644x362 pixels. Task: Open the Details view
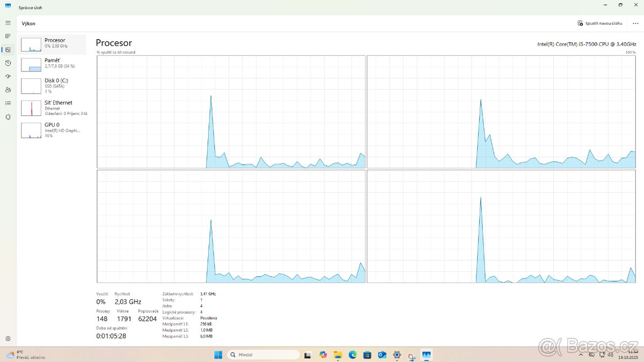(8, 103)
